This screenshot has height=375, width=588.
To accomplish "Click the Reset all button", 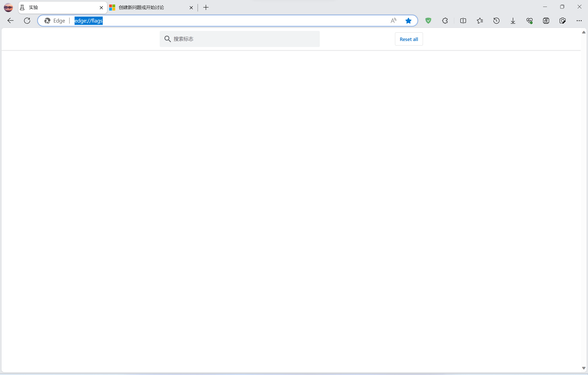I will point(409,39).
